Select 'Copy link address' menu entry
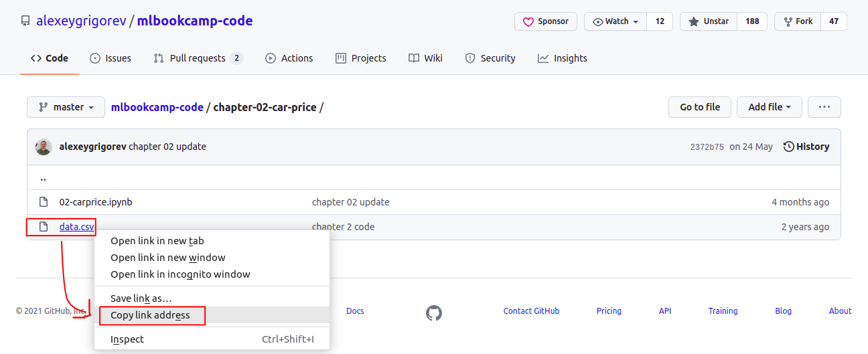Image resolution: width=868 pixels, height=354 pixels. point(212,315)
